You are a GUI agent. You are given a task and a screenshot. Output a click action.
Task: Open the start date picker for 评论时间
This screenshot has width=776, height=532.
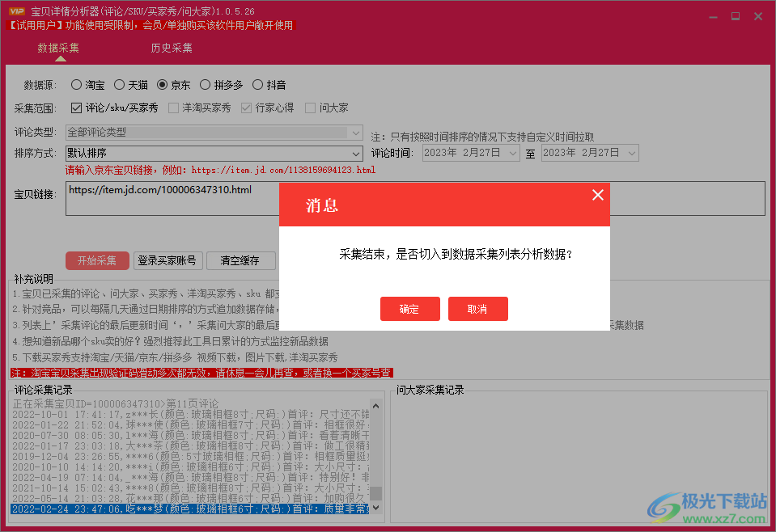coord(512,153)
